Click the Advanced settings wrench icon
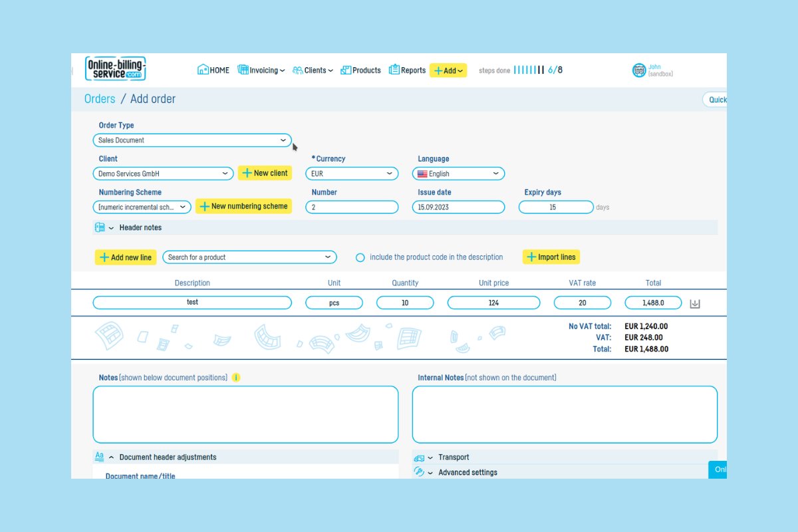Image resolution: width=798 pixels, height=532 pixels. coord(419,472)
